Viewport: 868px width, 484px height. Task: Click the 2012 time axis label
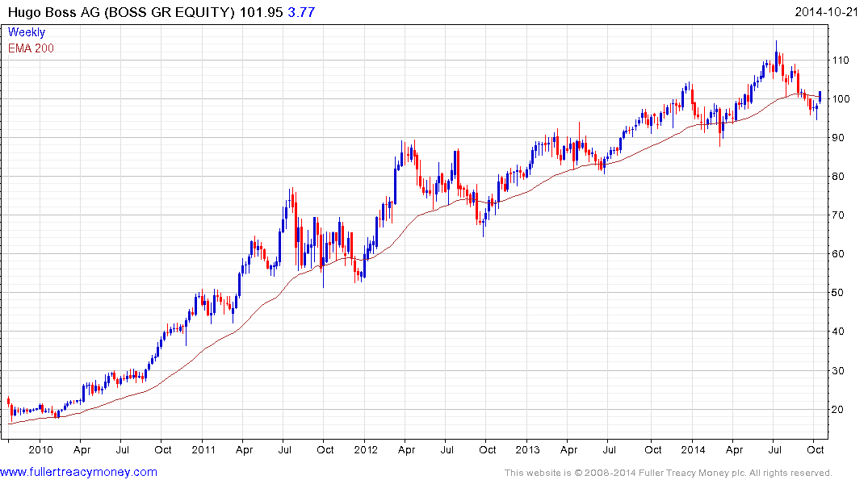[365, 449]
